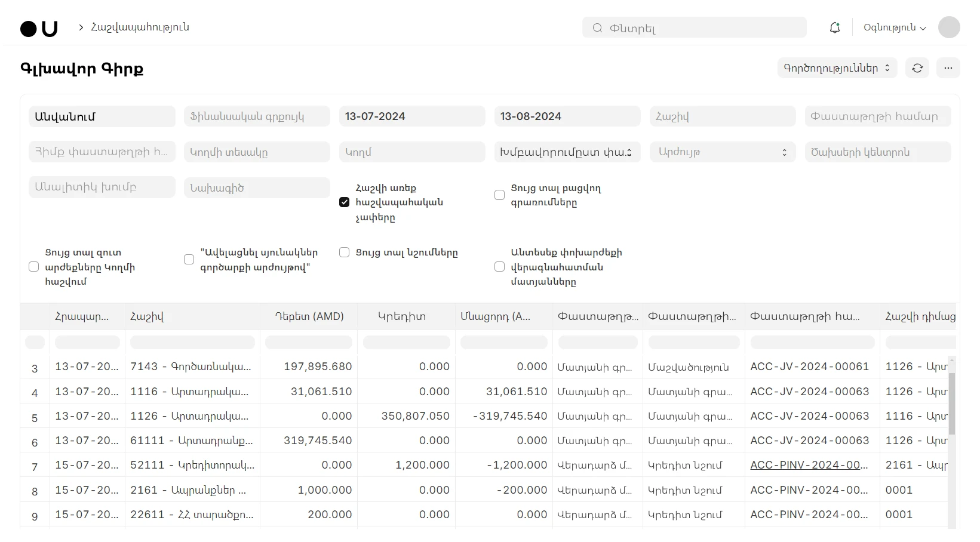Click the filter box under Կրեդիտ column
Viewport: 980px width, 542px height.
pos(406,342)
